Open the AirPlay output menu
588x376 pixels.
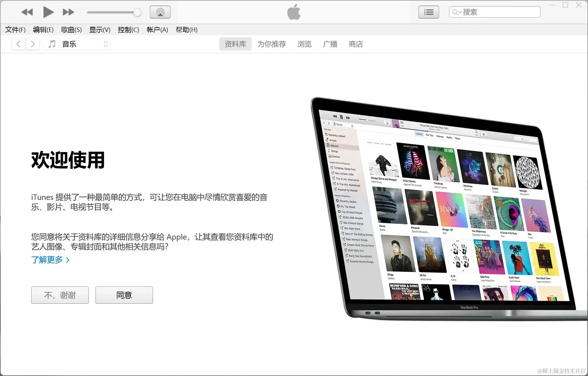click(160, 12)
